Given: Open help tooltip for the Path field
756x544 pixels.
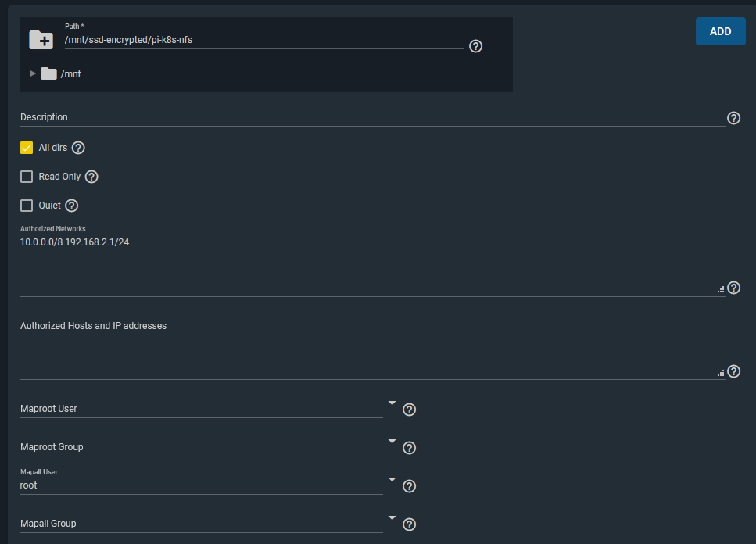Looking at the screenshot, I should [475, 46].
